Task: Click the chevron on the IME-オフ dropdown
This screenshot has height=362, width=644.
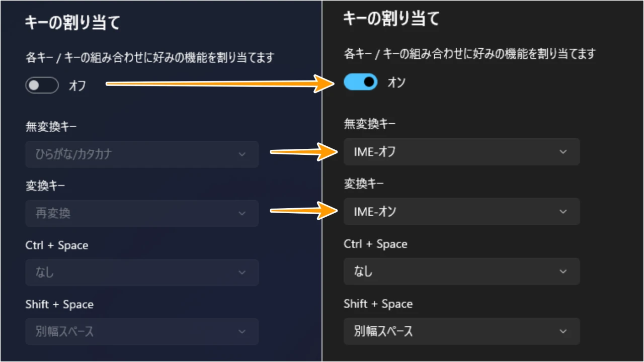Action: (x=563, y=152)
